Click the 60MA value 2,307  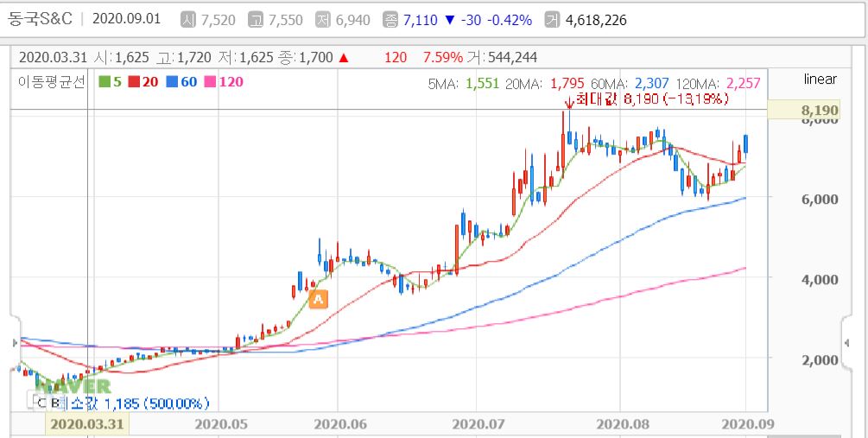(652, 84)
